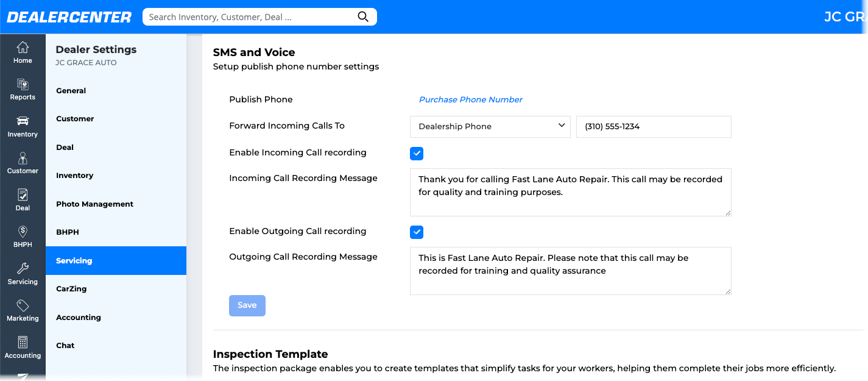Open Chat settings
Image resolution: width=868 pixels, height=381 pixels.
pos(116,346)
